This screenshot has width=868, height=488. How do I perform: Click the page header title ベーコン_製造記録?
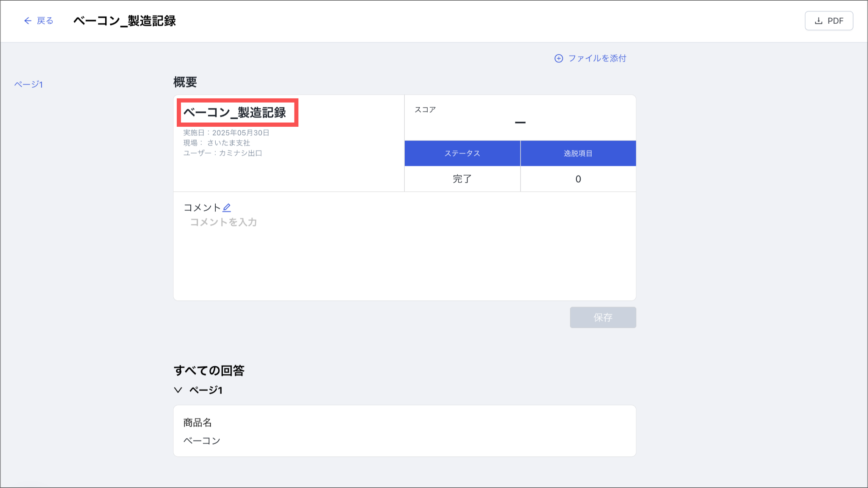(x=125, y=21)
